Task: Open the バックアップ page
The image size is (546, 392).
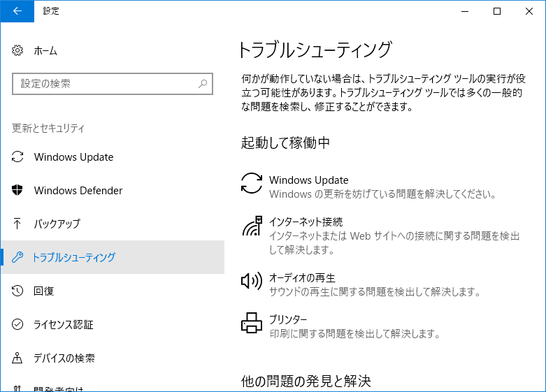Action: [57, 224]
